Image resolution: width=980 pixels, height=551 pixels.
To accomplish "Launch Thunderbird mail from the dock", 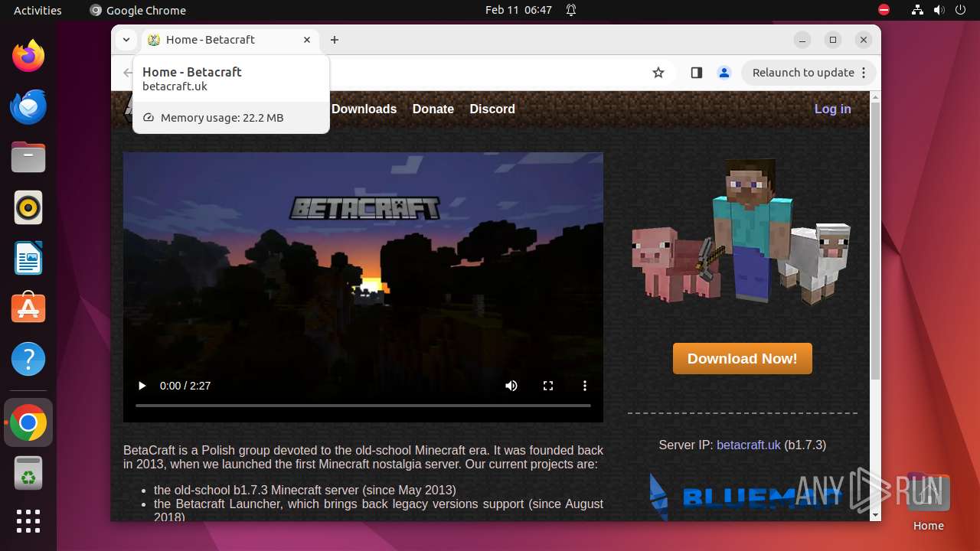I will pyautogui.click(x=28, y=106).
